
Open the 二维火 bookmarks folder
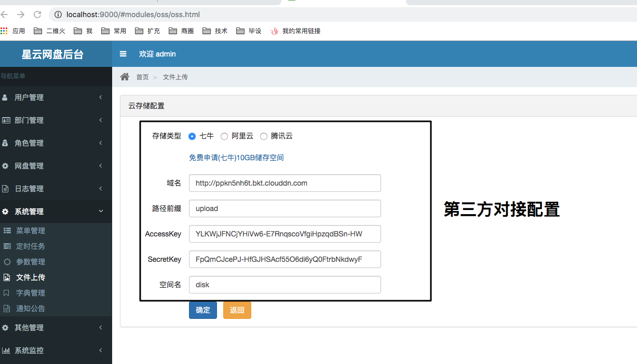click(49, 31)
